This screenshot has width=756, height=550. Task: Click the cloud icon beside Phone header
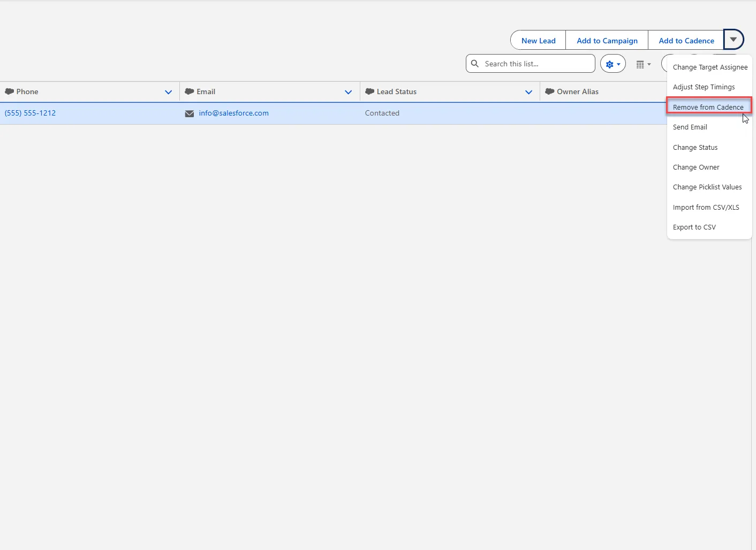pos(9,91)
